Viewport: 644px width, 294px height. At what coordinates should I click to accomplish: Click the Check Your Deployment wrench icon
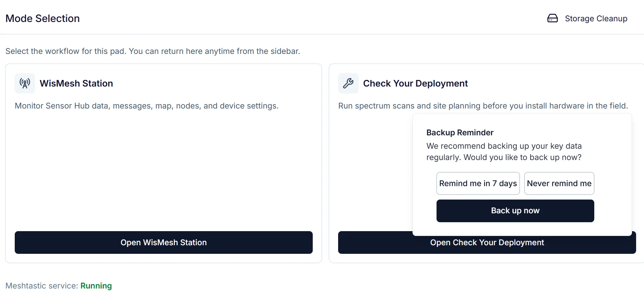pyautogui.click(x=348, y=83)
